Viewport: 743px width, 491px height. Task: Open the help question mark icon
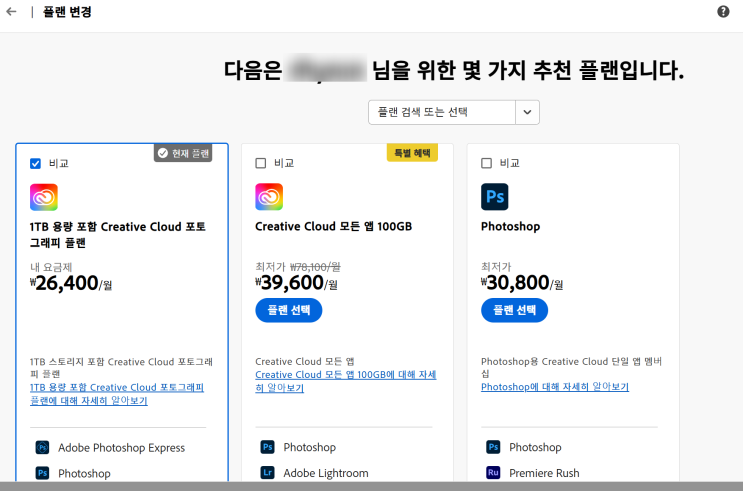point(723,11)
